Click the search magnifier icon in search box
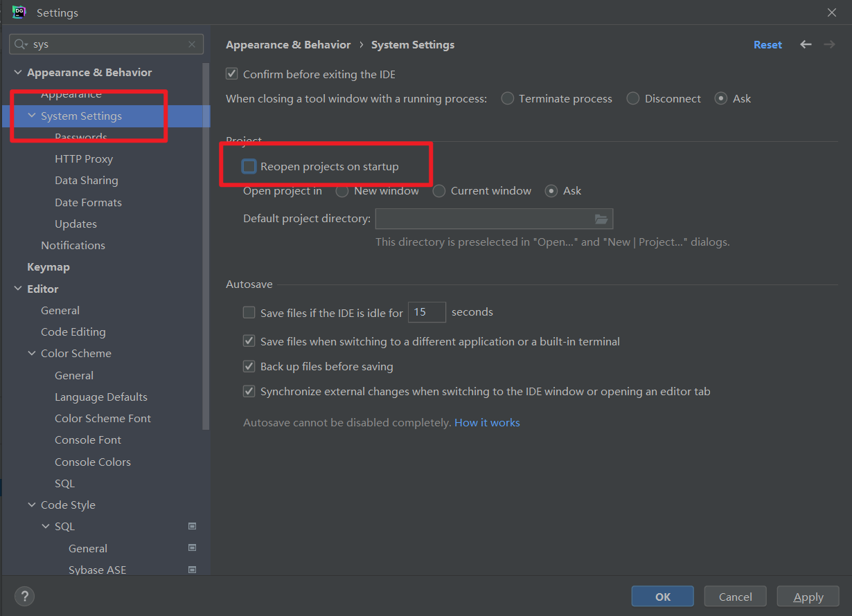Screen dimensions: 852x616 click(x=21, y=44)
